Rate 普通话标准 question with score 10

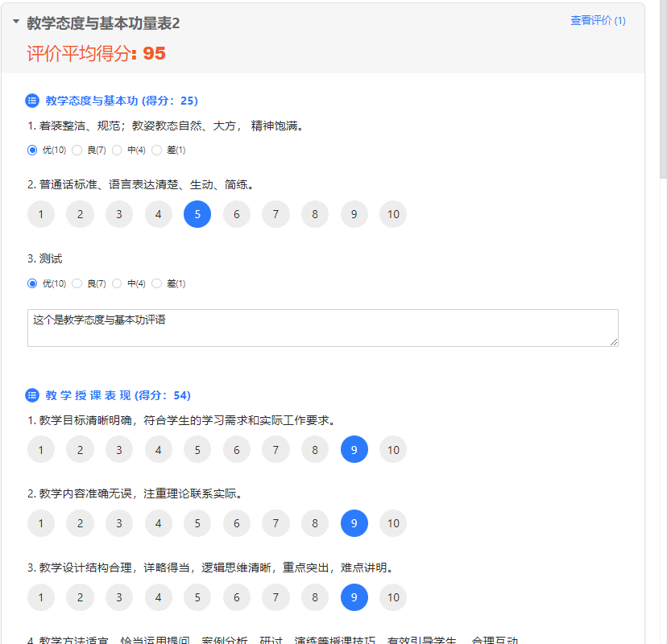(393, 214)
